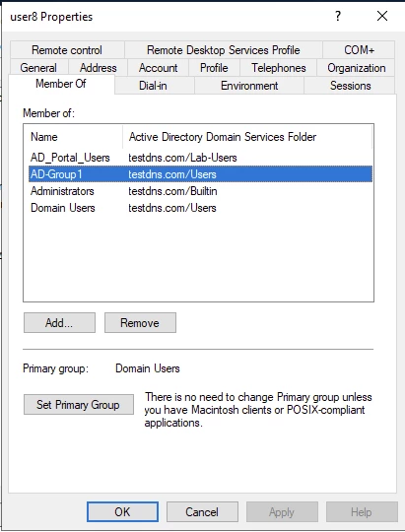Remove the selected group membership

[140, 323]
